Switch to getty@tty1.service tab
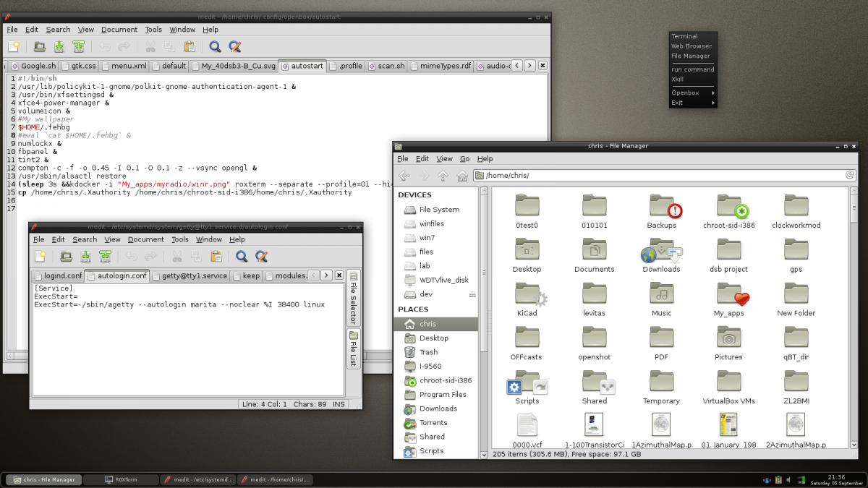The width and height of the screenshot is (868, 488). click(x=190, y=275)
